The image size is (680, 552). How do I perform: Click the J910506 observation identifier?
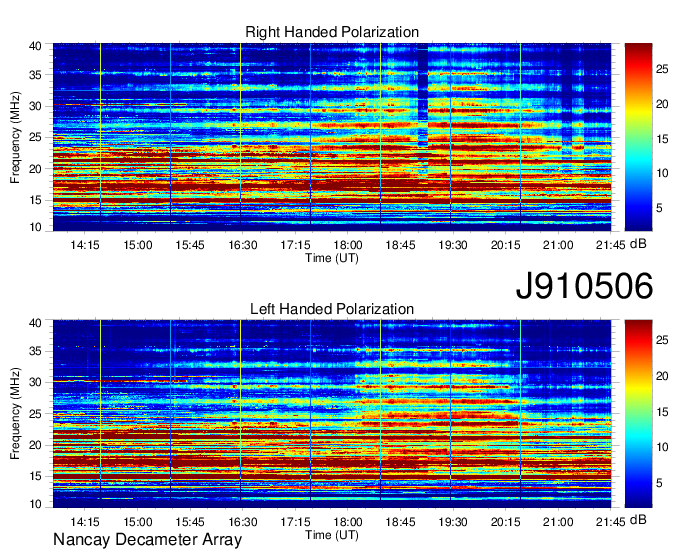(x=584, y=286)
